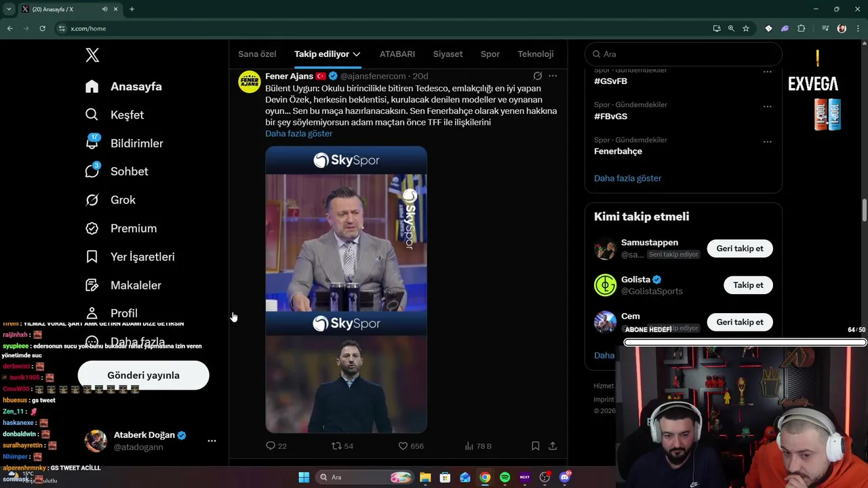Share the Fener Ajans post
Image resolution: width=868 pixels, height=488 pixels.
click(x=553, y=446)
